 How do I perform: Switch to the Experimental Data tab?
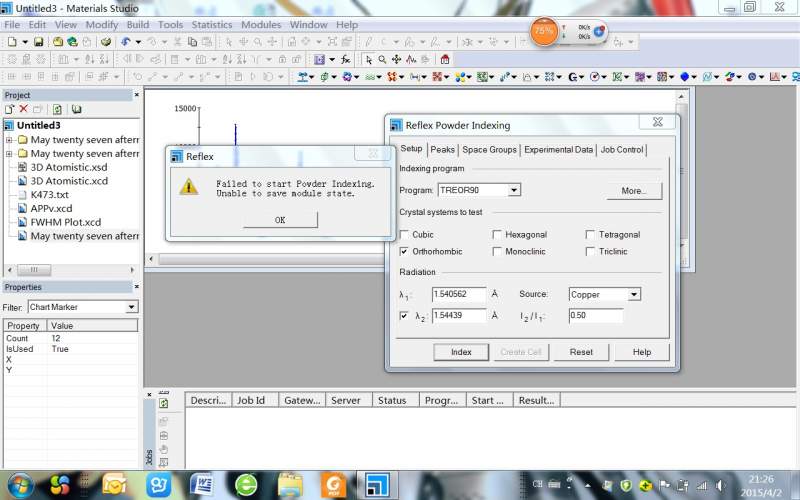(x=558, y=149)
